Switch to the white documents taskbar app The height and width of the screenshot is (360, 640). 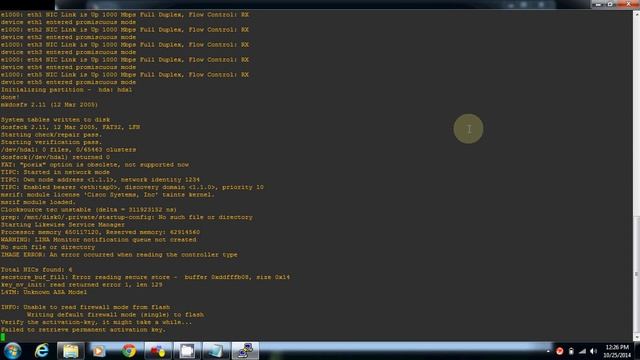[187, 351]
